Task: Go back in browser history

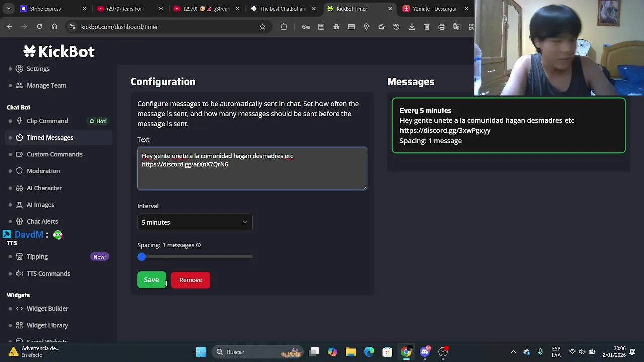Action: click(9, 27)
